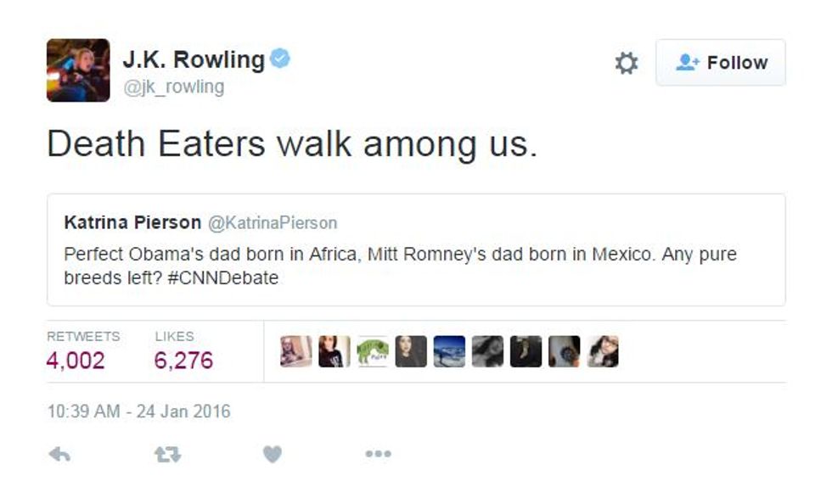Viewport: 832px width, 504px height.
Task: Open the gear settings dropdown
Action: point(627,63)
